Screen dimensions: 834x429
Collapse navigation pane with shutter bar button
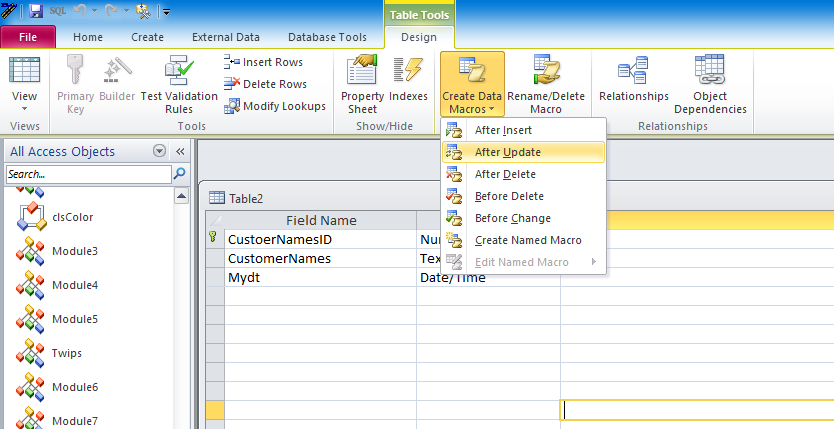point(180,152)
